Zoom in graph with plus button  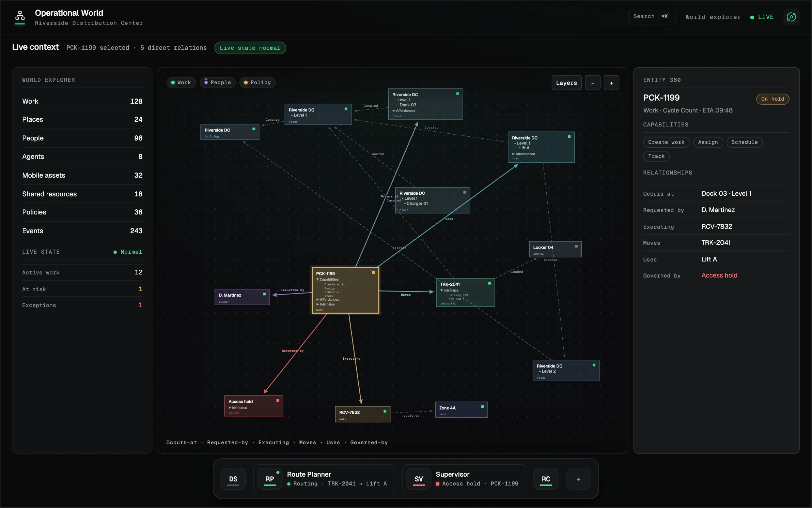611,83
